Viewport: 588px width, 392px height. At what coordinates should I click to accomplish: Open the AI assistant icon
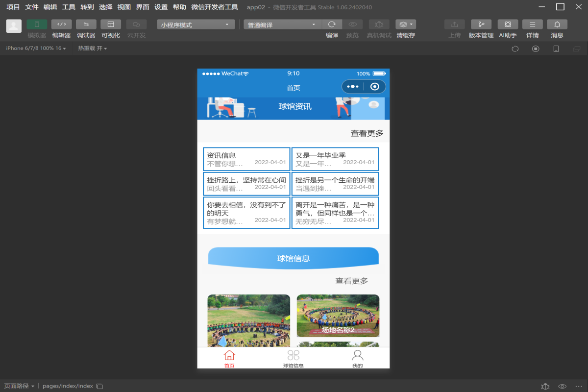point(508,24)
